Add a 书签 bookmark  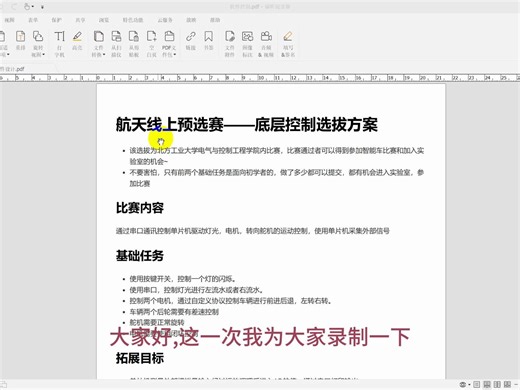[209, 36]
